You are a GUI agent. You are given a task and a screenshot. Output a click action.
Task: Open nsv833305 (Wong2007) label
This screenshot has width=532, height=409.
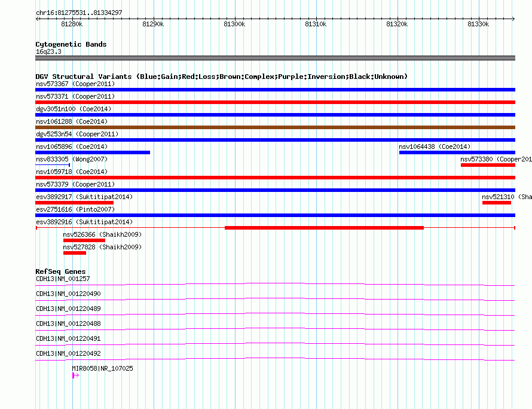pos(72,159)
